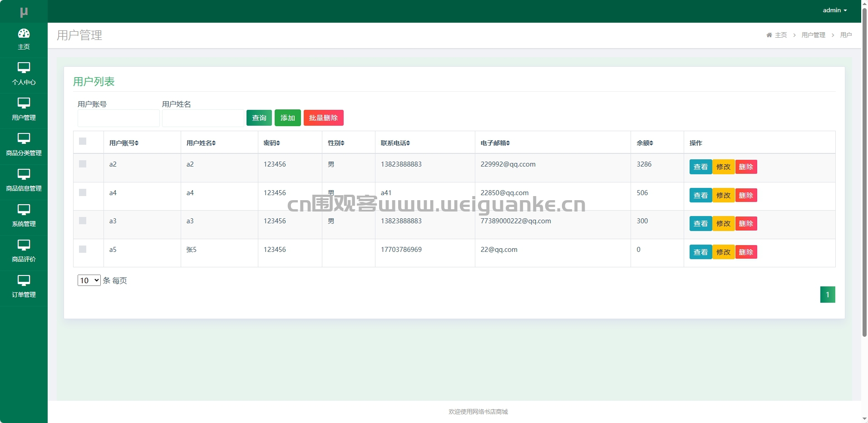Click the home icon in breadcrumb

click(769, 35)
